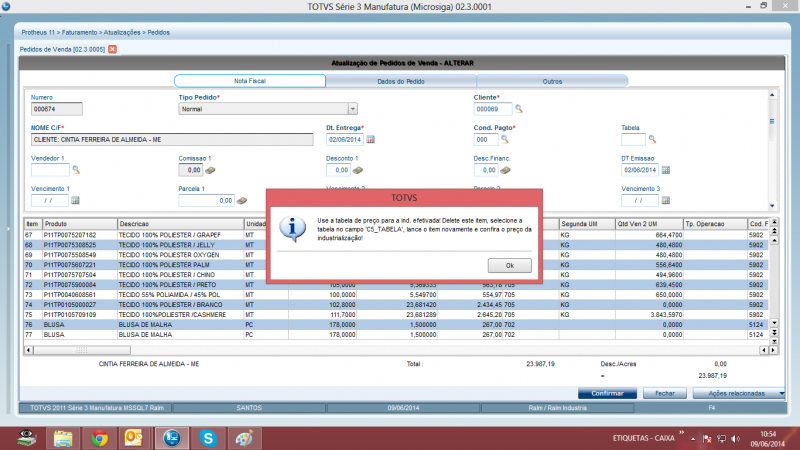This screenshot has height=450, width=800.
Task: Switch to the Dados do Pedido tab
Action: (401, 81)
